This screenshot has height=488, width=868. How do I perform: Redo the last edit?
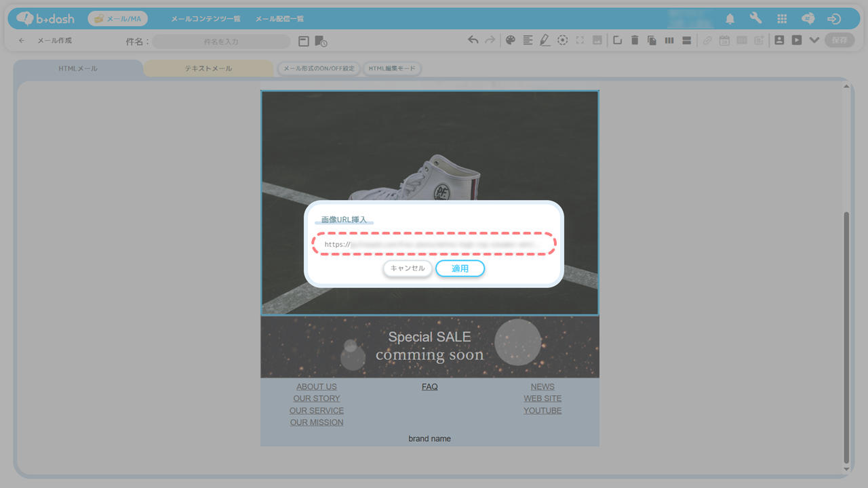coord(490,40)
